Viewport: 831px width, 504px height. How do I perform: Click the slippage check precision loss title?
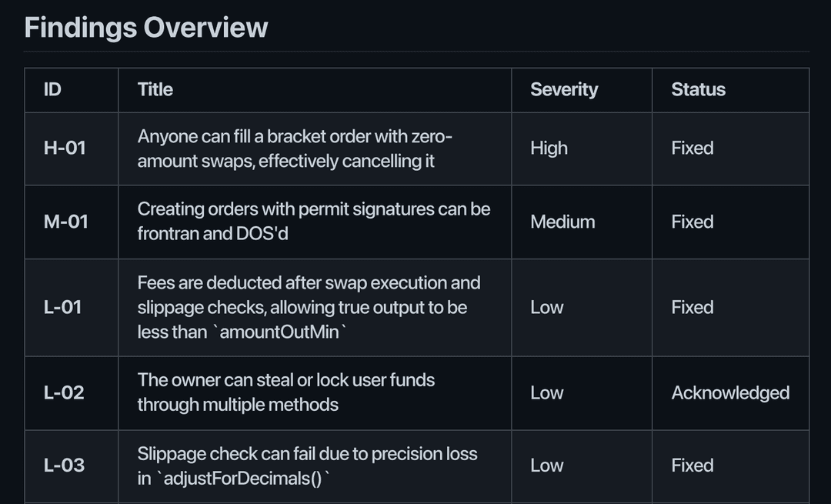[307, 466]
